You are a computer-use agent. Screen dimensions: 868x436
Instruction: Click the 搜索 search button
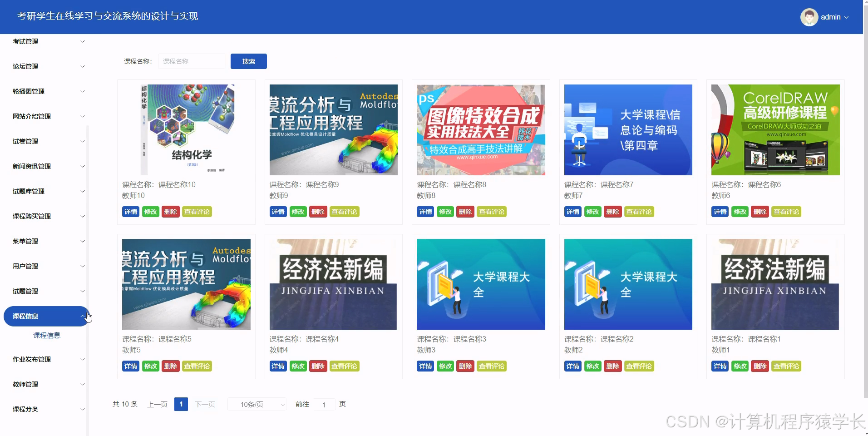248,61
